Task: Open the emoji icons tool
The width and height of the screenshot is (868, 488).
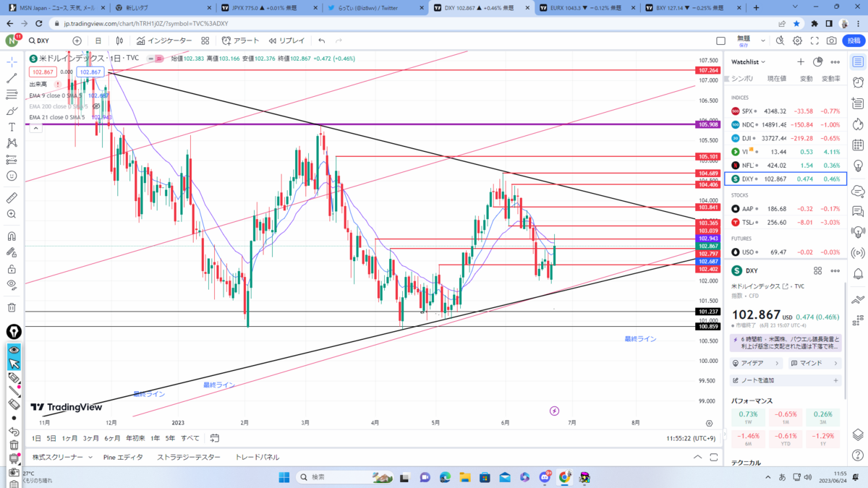Action: [12, 176]
